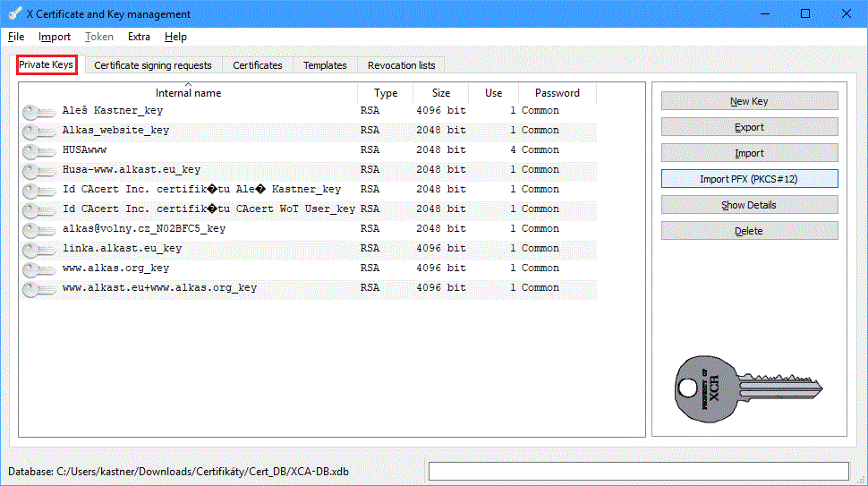Screen dimensions: 868x486
Task: Open the Import menu in menu bar
Action: [x=55, y=37]
